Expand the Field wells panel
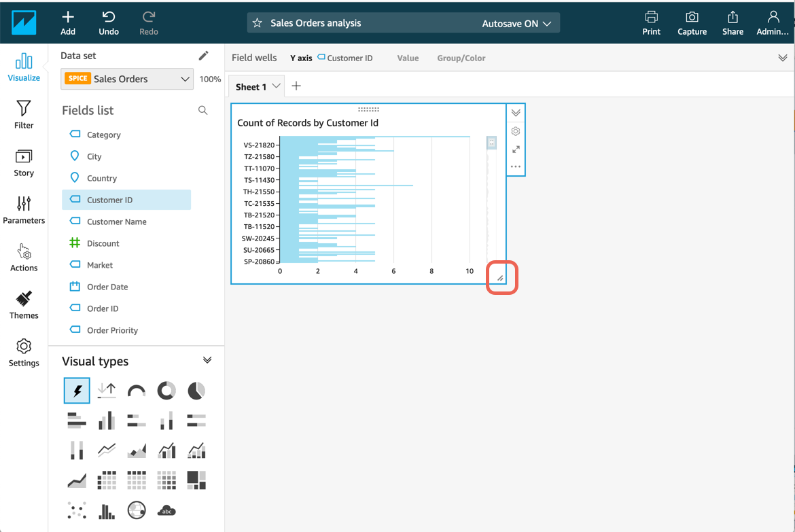 (783, 58)
